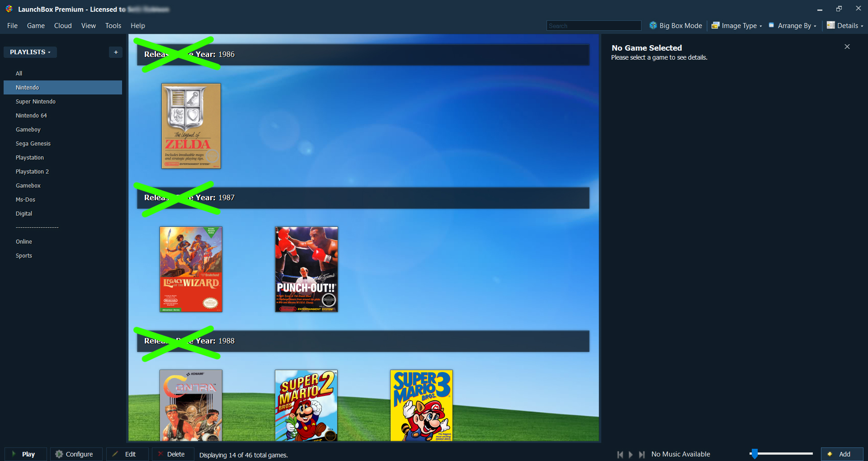Click the Release Year 1987 group header
868x461 pixels.
click(x=363, y=198)
